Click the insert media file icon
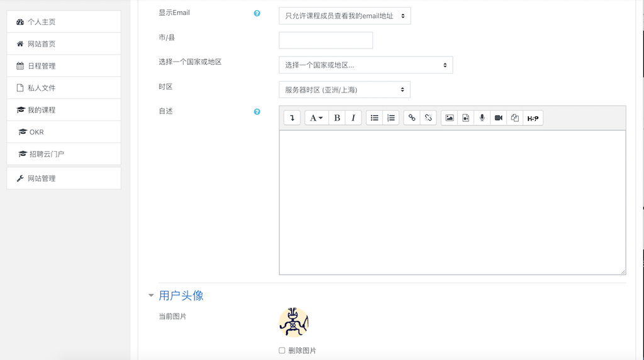Screen dimensions: 644x360 [466, 118]
